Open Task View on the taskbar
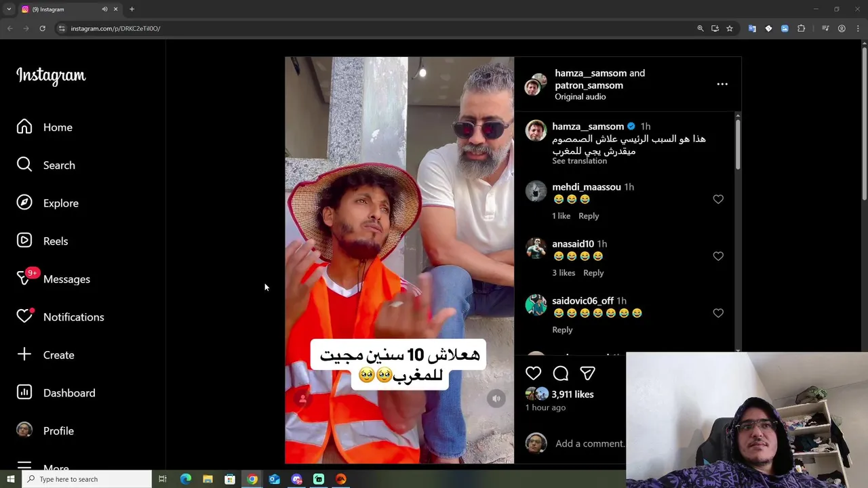The width and height of the screenshot is (868, 488). [163, 479]
